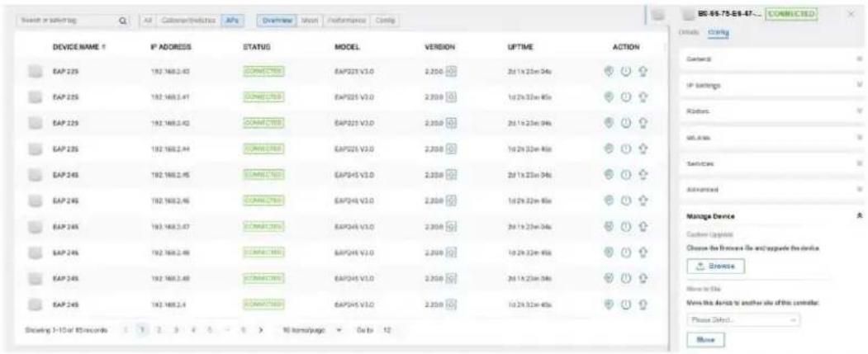This screenshot has height=354, width=868.
Task: Upgrade the AP at 192.168.2.43
Action: point(643,71)
